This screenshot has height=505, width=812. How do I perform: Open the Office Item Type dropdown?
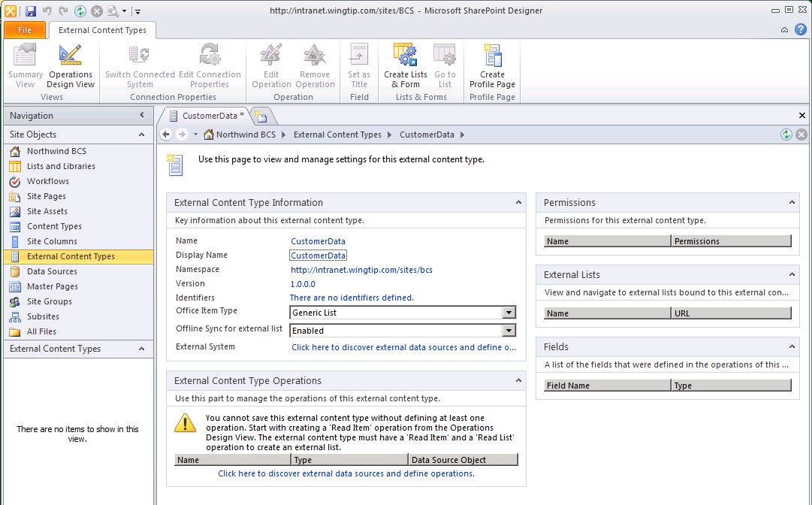point(509,313)
